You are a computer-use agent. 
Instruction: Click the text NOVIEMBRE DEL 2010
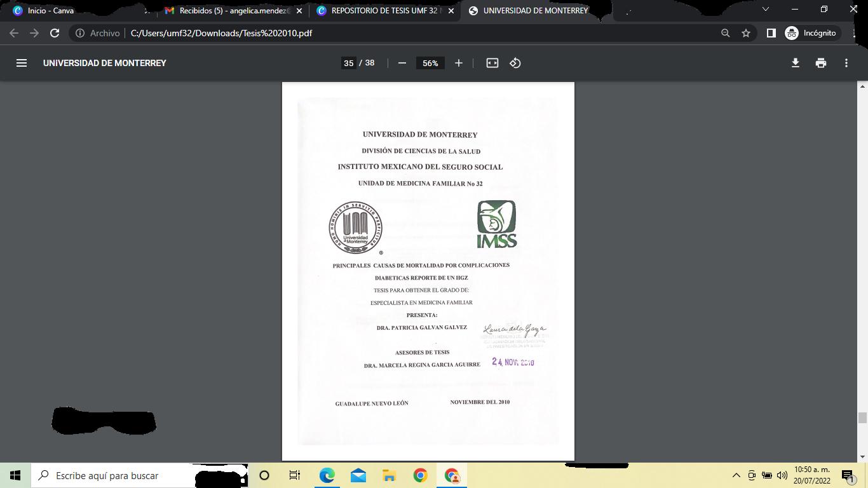[x=480, y=402]
